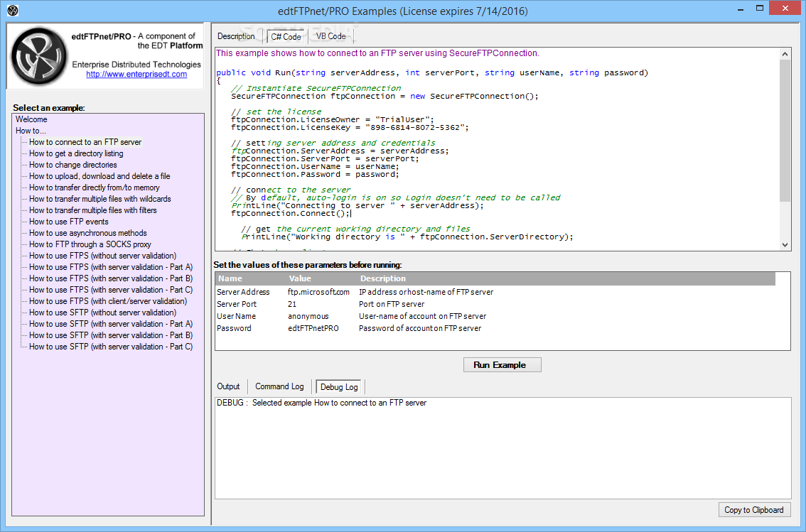Viewport: 806px width, 532px height.
Task: Select 'How to use asynchronous methods'
Action: point(88,233)
